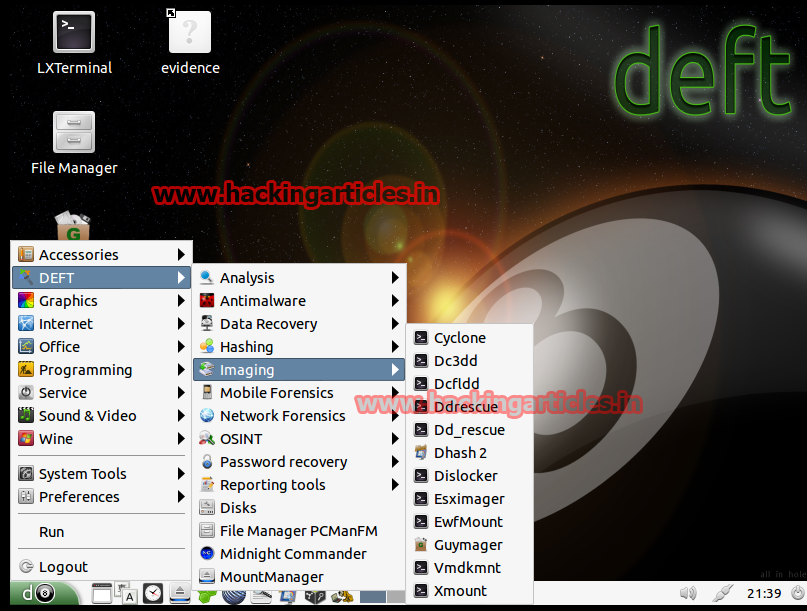Select the highlighted Imaging menu entry
This screenshot has width=807, height=611.
(x=299, y=370)
